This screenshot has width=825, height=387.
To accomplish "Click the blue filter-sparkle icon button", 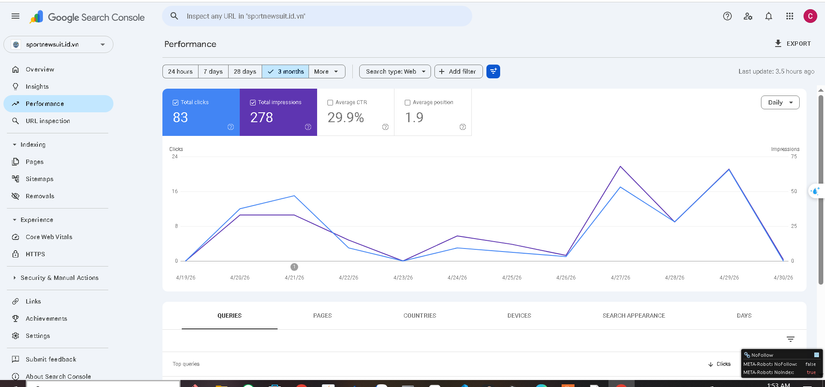I will point(493,72).
